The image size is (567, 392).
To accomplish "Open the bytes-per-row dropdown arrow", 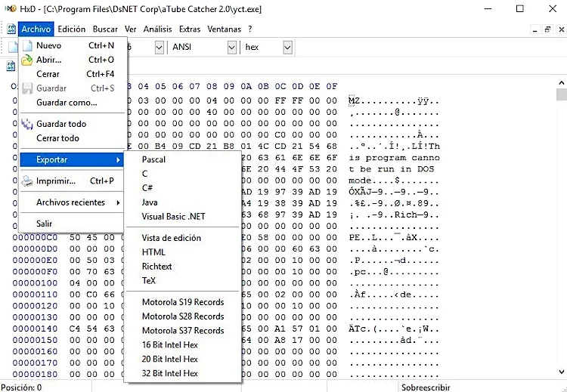I will coord(159,48).
